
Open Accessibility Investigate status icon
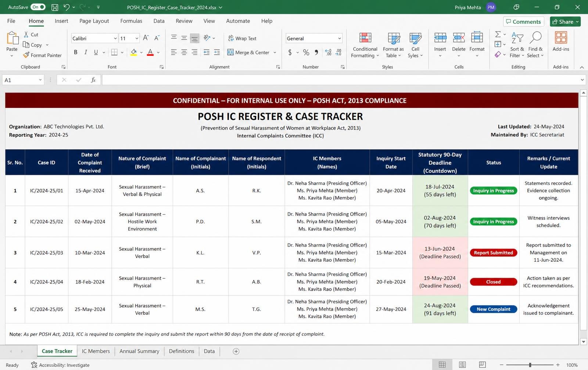(34, 364)
